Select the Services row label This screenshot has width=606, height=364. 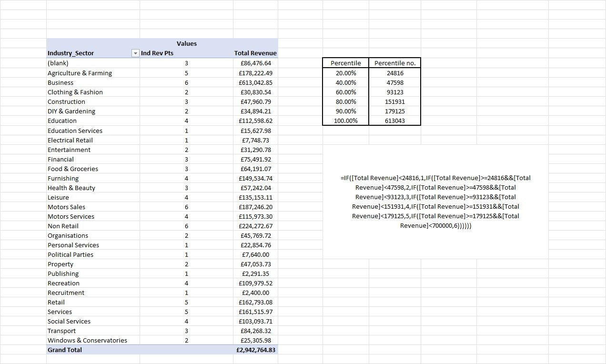click(x=93, y=312)
